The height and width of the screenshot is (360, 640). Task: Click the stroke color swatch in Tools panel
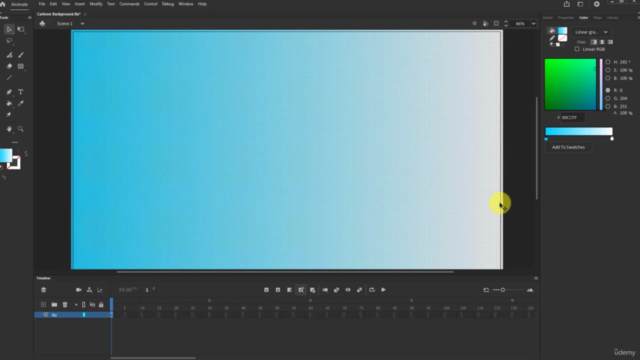pos(14,163)
